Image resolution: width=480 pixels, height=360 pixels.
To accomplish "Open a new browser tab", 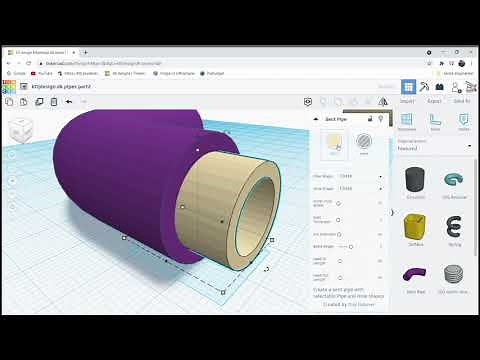I will pos(86,52).
